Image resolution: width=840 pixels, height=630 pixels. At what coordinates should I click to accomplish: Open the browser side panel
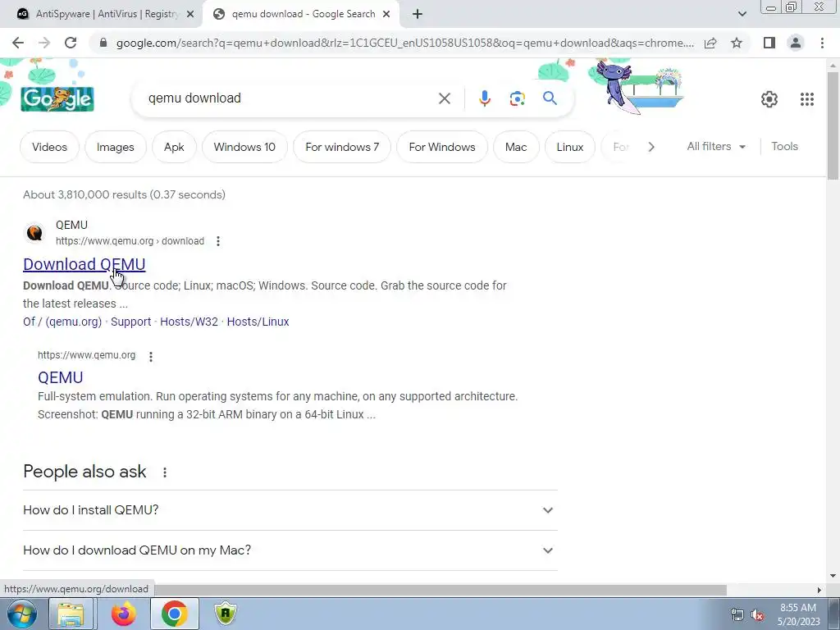(769, 43)
